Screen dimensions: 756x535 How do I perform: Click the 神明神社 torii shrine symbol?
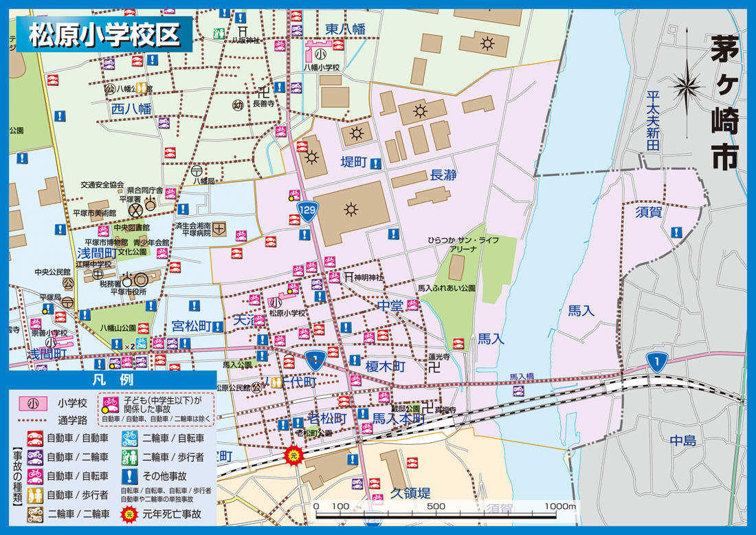point(349,276)
